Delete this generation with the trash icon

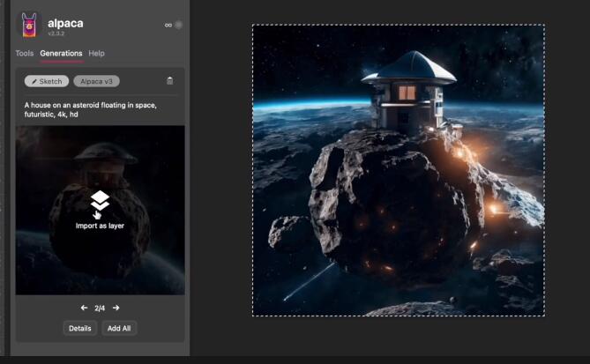click(169, 81)
